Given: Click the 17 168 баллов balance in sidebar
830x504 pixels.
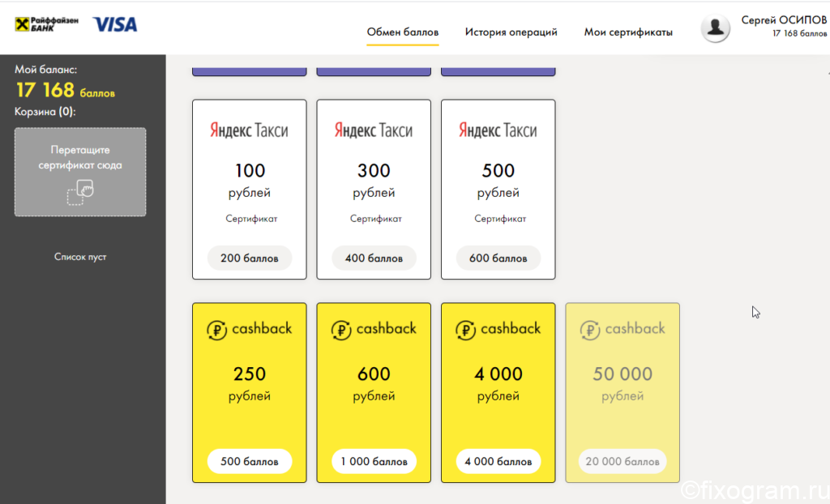Looking at the screenshot, I should 65,91.
